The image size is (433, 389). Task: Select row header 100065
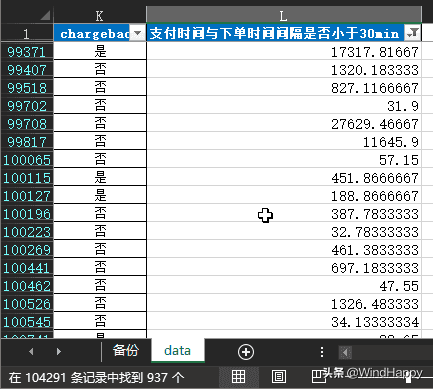[x=27, y=160]
